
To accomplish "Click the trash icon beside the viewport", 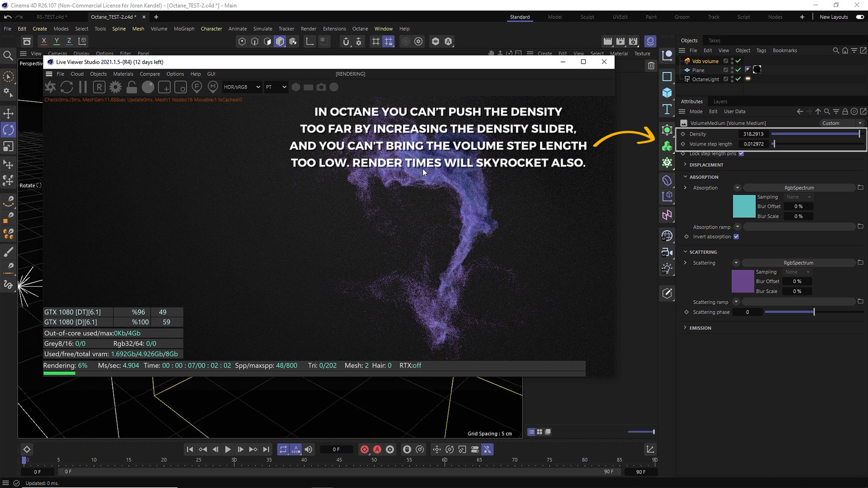I will pyautogui.click(x=651, y=66).
